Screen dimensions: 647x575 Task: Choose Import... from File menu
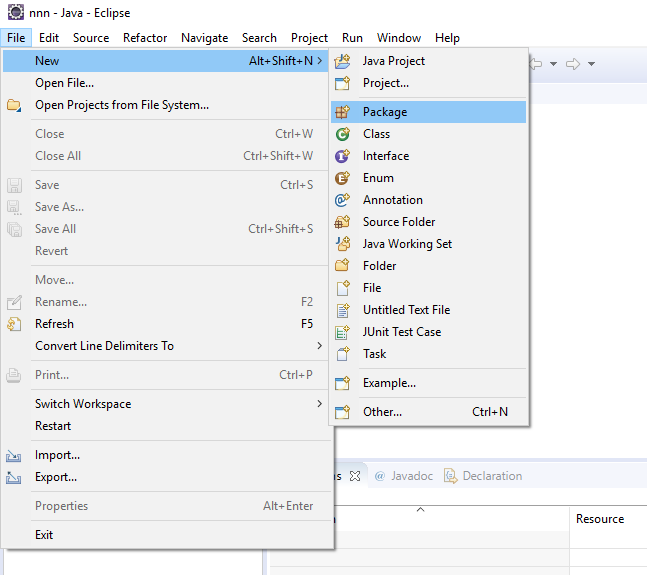tap(165, 455)
